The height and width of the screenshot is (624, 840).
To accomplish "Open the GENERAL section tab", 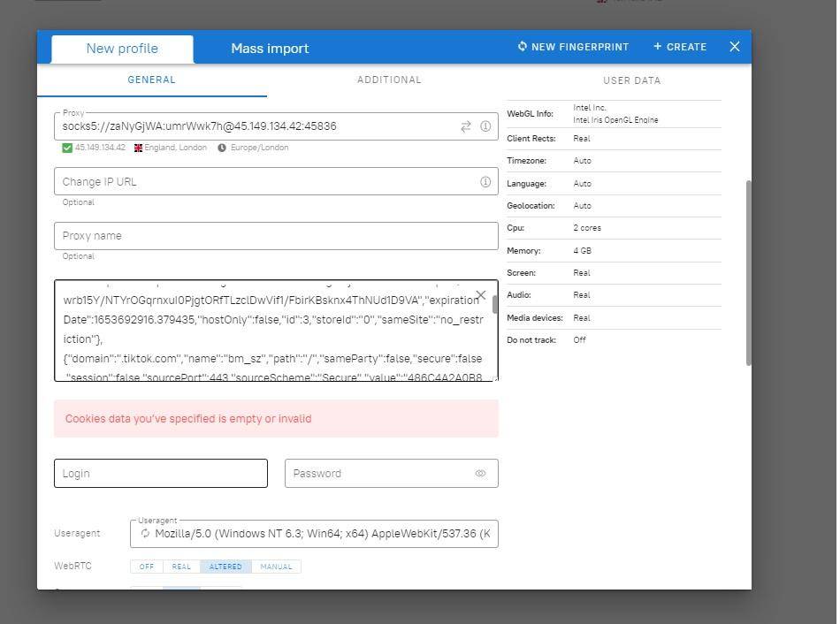I will (151, 80).
